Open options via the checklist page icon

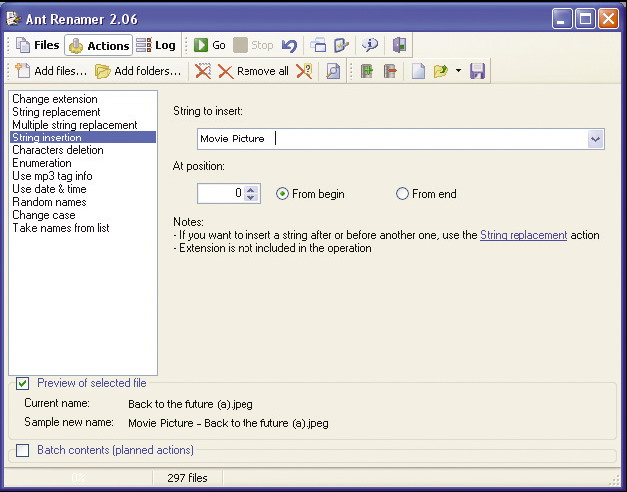[341, 45]
